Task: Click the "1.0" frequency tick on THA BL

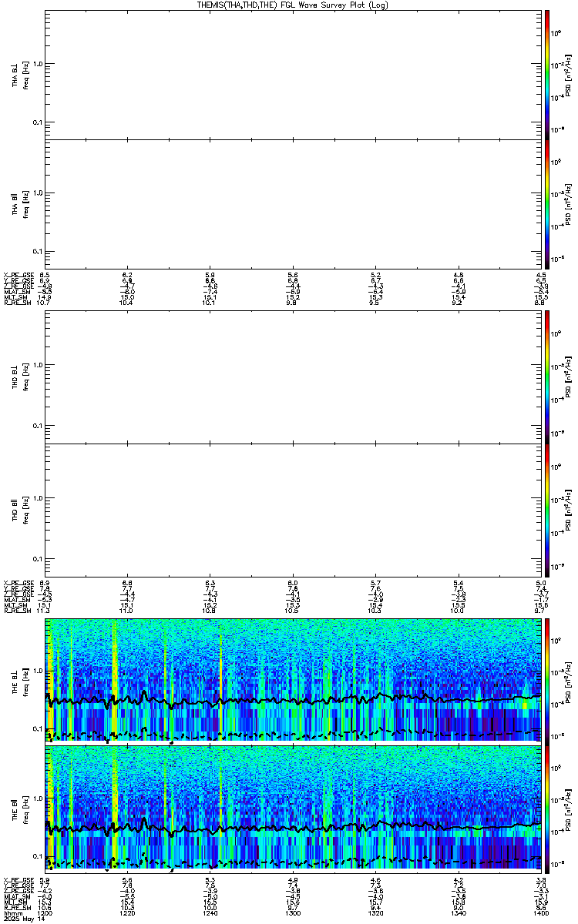Action: click(x=39, y=65)
